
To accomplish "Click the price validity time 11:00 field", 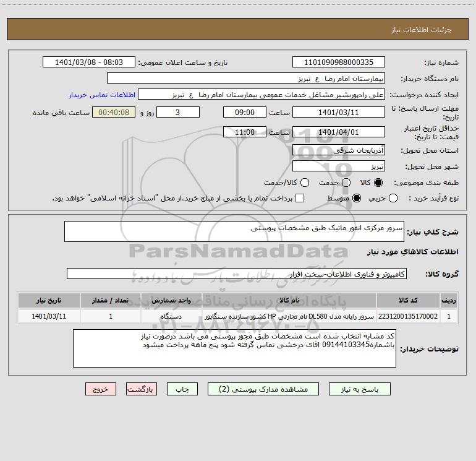I will pyautogui.click(x=245, y=132).
